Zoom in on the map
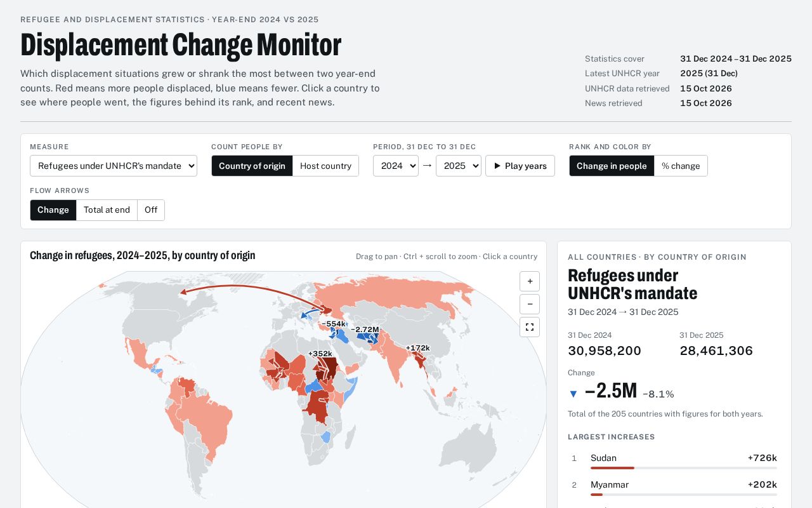Screen dimensions: 812x508 point(530,281)
